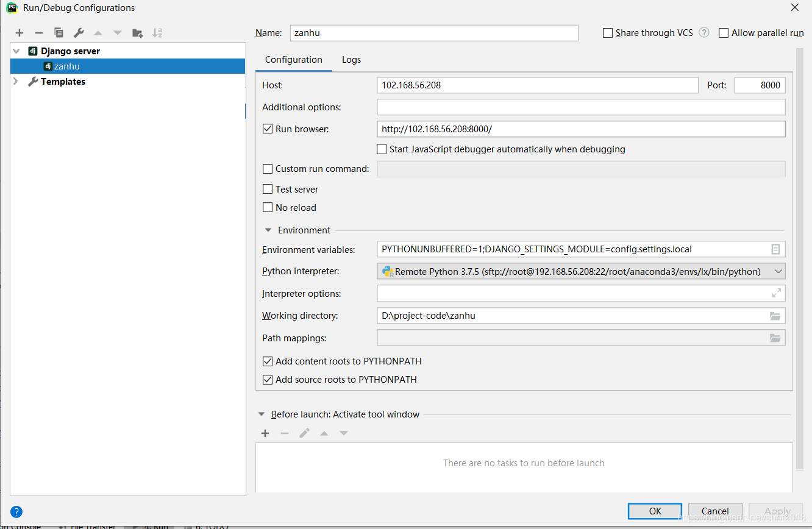The image size is (812, 529).
Task: Open edit defaults wrench icon in toolbar
Action: pos(79,33)
